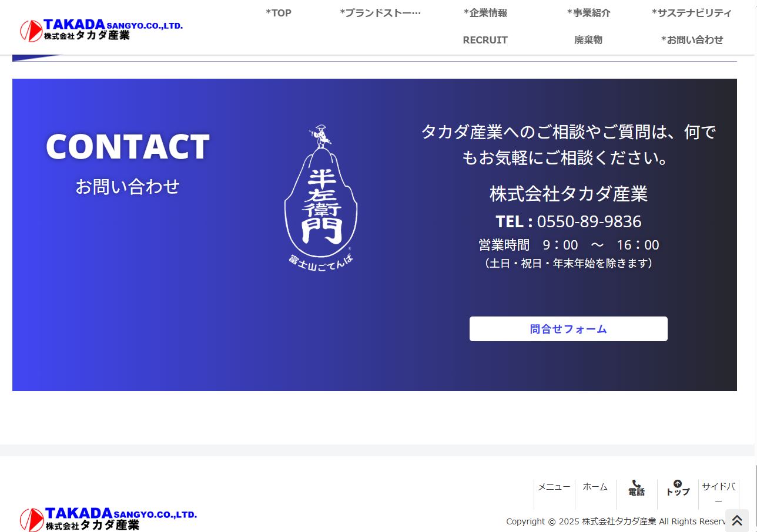This screenshot has height=532, width=757.
Task: Click the footer トップ arrow icon
Action: coord(678,484)
